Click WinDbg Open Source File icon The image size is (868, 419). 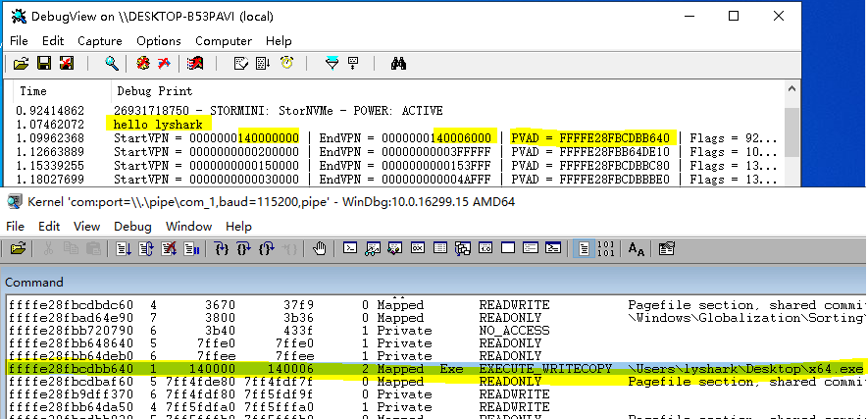coord(19,248)
